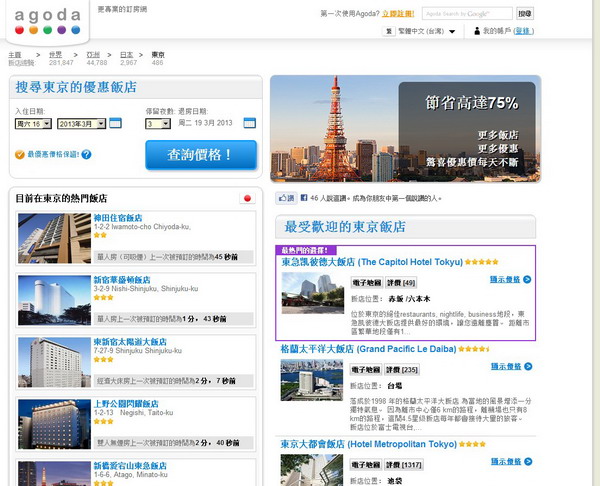Click 顯示價格 link for Hotel Metropolitan
The image size is (600, 486).
point(506,462)
